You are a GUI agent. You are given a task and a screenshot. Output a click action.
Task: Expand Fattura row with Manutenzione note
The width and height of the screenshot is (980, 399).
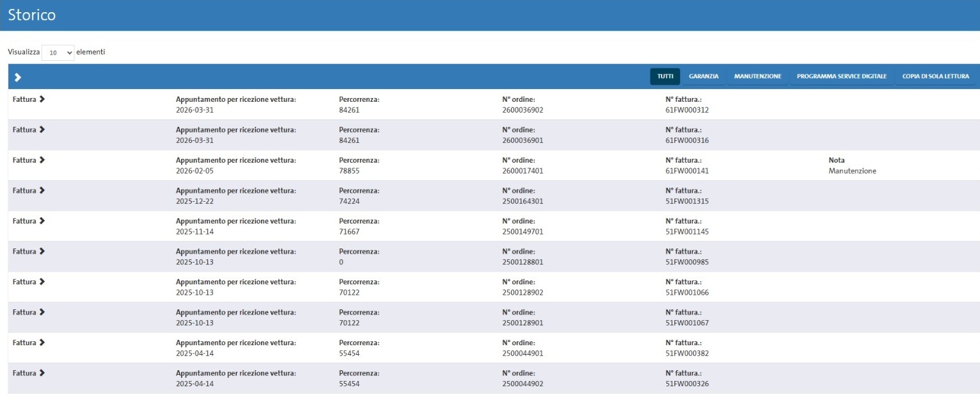click(x=42, y=160)
